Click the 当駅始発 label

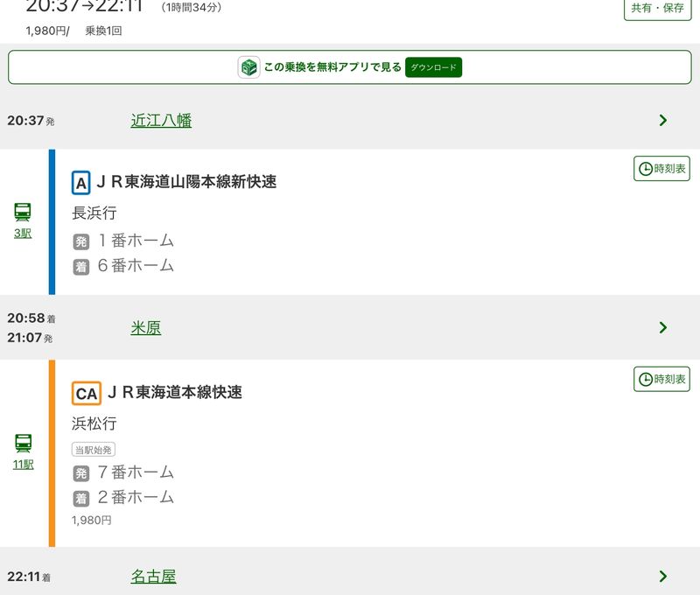(94, 449)
